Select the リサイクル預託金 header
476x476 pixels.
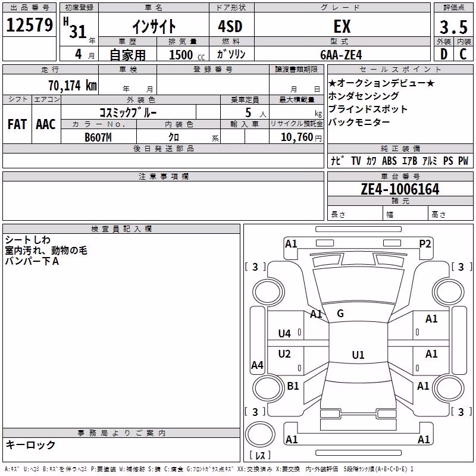coord(296,124)
